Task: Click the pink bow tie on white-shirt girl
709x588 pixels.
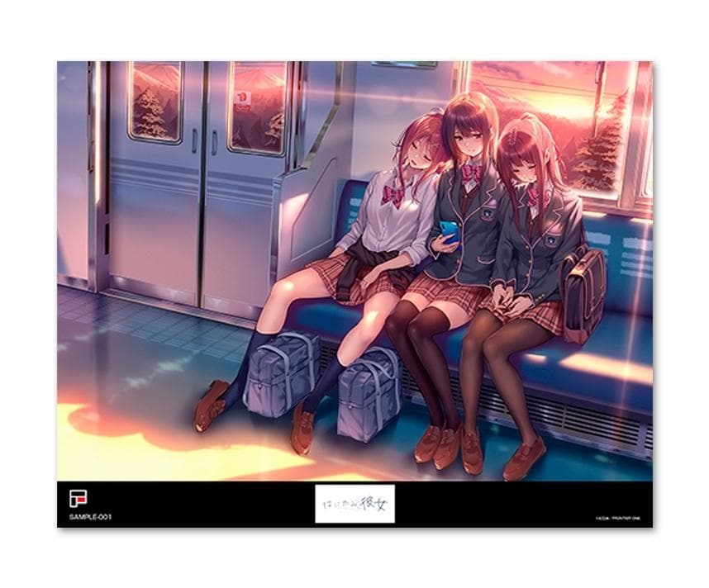Action: (393, 195)
